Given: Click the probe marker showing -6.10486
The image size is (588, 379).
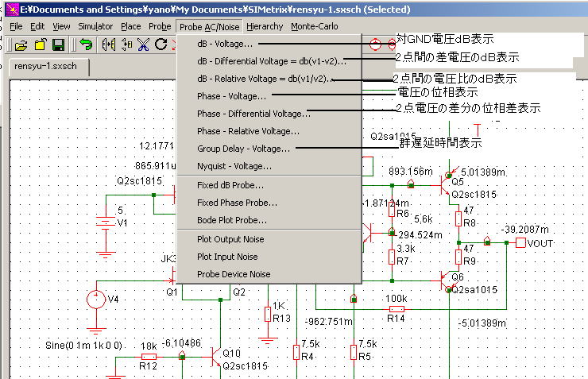Looking at the screenshot, I should tap(182, 355).
